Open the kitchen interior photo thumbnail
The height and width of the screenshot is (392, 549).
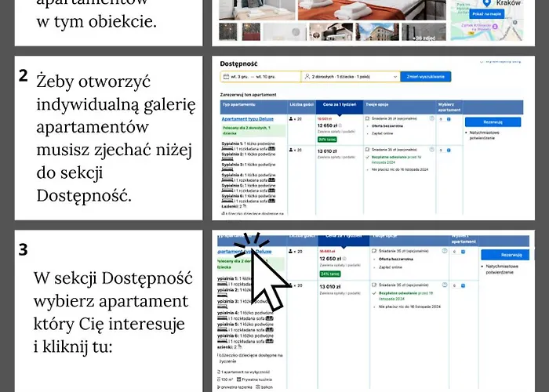pos(331,32)
